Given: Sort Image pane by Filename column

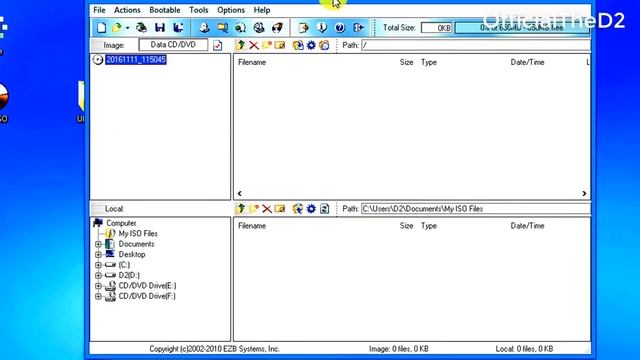Looking at the screenshot, I should click(252, 62).
